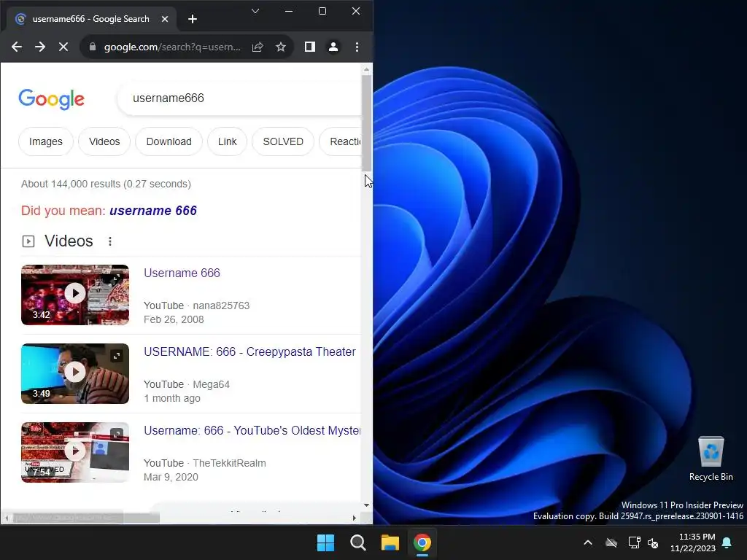The image size is (747, 560).
Task: Select the Link filter chip
Action: tap(228, 141)
